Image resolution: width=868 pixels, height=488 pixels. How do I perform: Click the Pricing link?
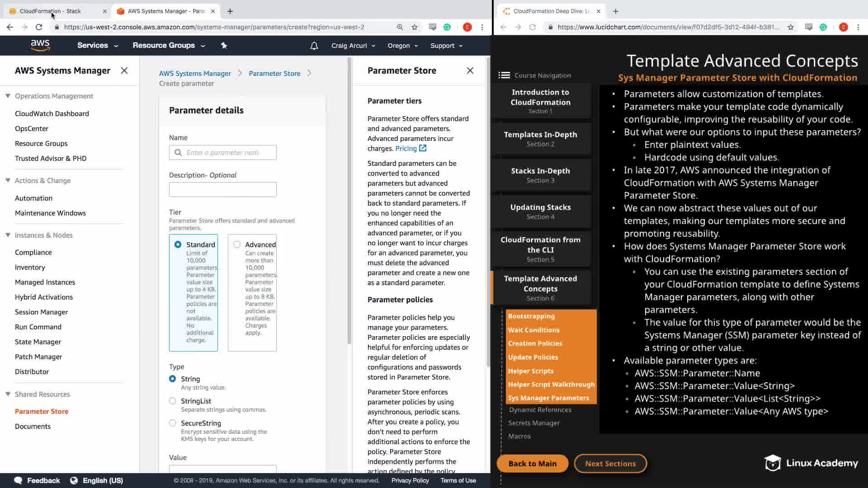pos(406,148)
